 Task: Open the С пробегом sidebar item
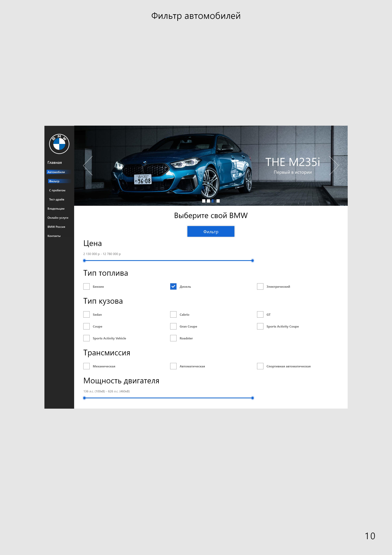click(x=57, y=190)
